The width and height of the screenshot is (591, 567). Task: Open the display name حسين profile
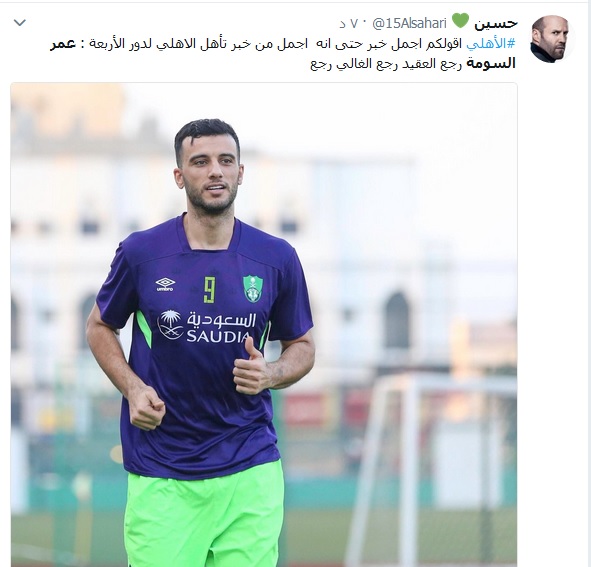pos(496,23)
